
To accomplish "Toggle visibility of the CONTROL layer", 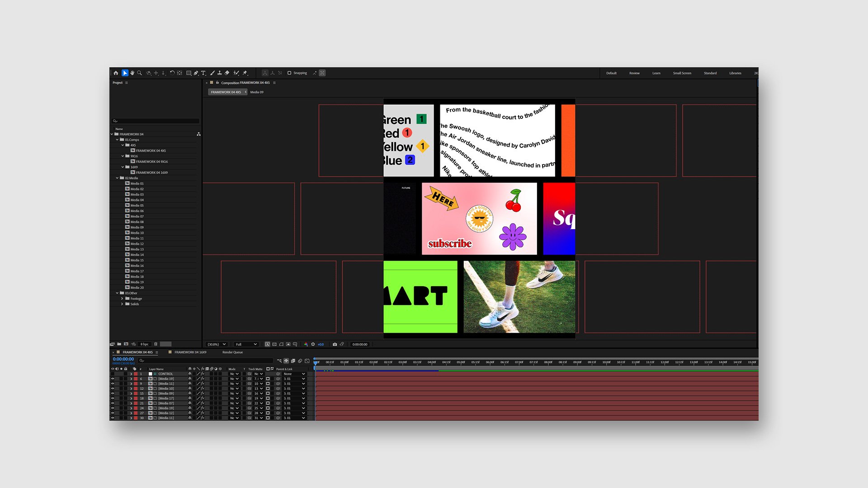I will pos(113,374).
